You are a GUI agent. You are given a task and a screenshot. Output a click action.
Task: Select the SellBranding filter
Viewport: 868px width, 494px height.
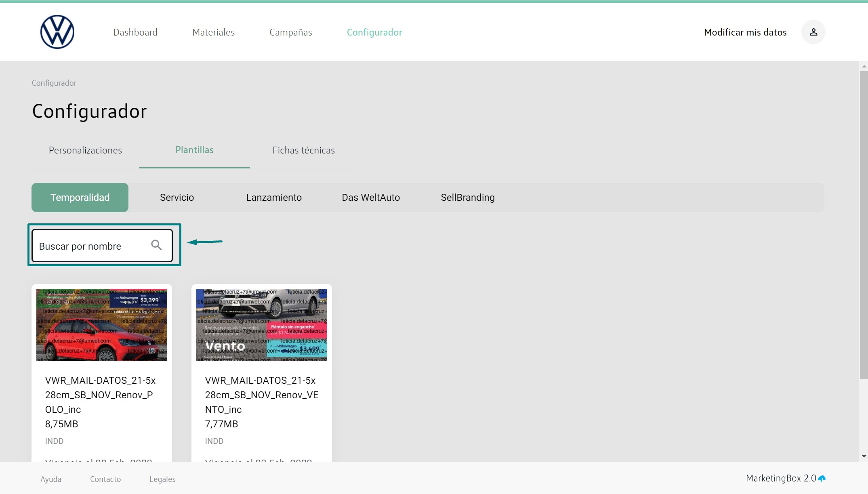(467, 198)
